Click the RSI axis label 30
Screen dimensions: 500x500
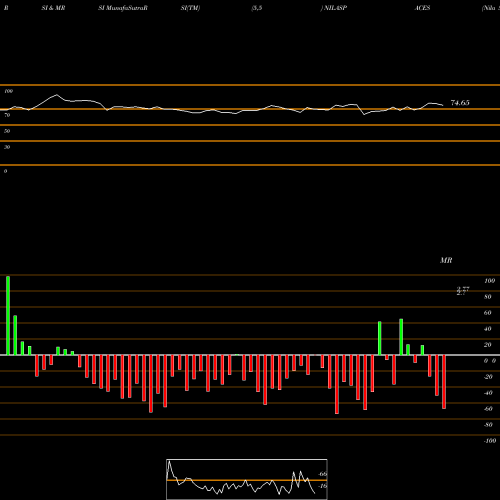(x=7, y=147)
